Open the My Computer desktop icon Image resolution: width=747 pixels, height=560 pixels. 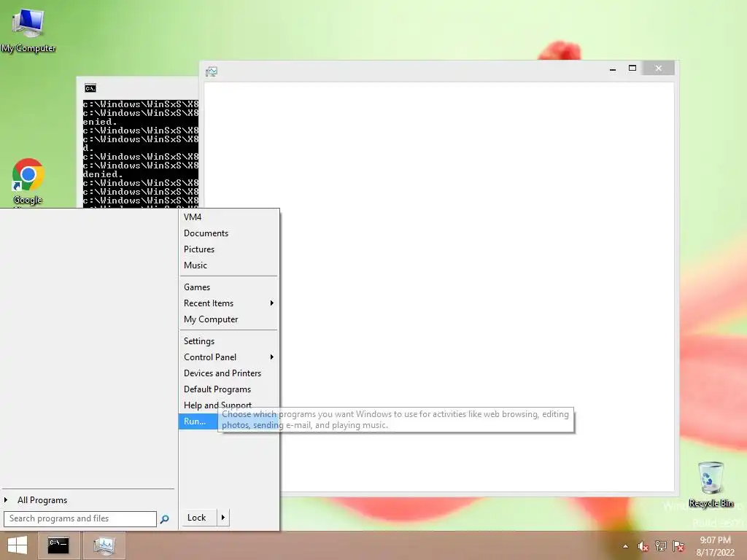pos(28,30)
